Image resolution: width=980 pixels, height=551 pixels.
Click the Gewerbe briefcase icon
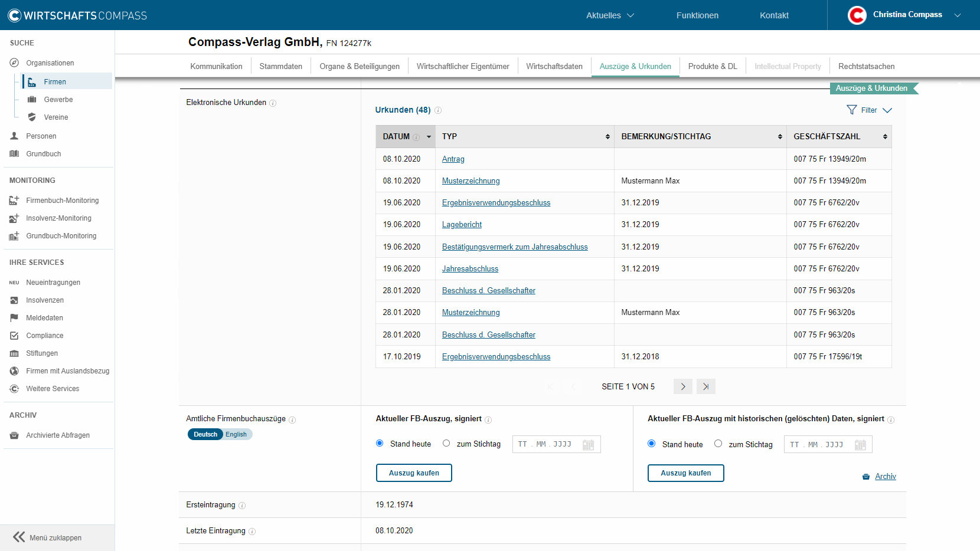32,99
